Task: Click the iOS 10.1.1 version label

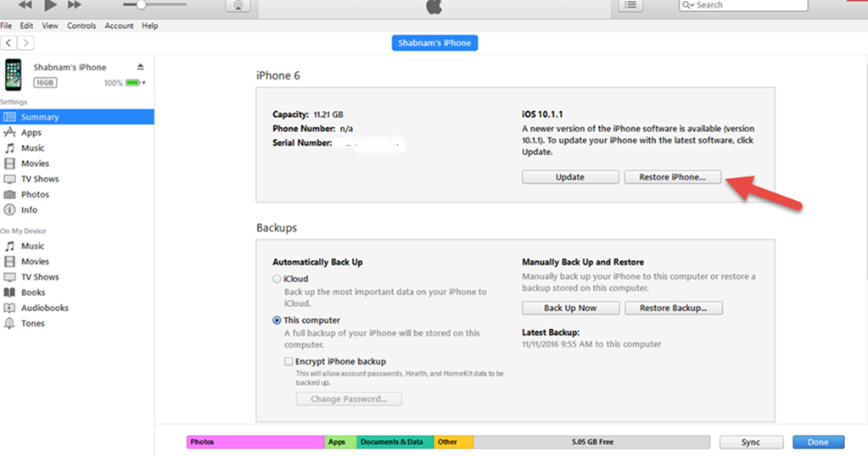Action: (x=542, y=114)
